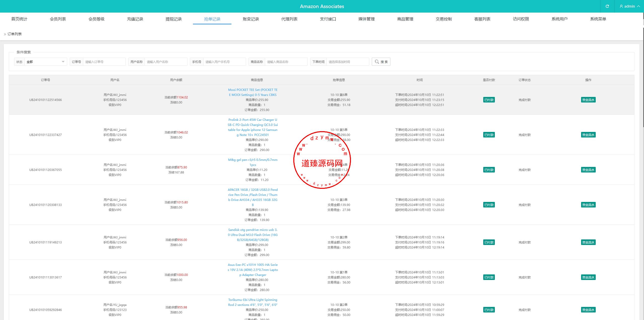The width and height of the screenshot is (644, 320).
Task: Open 充值记录 tab
Action: point(135,19)
